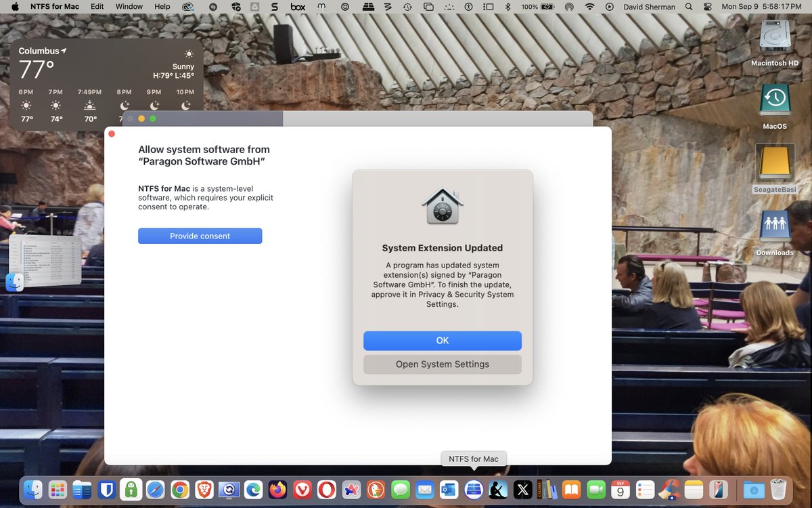Open the NTFS for Mac app menu
The image size is (812, 508).
click(55, 7)
